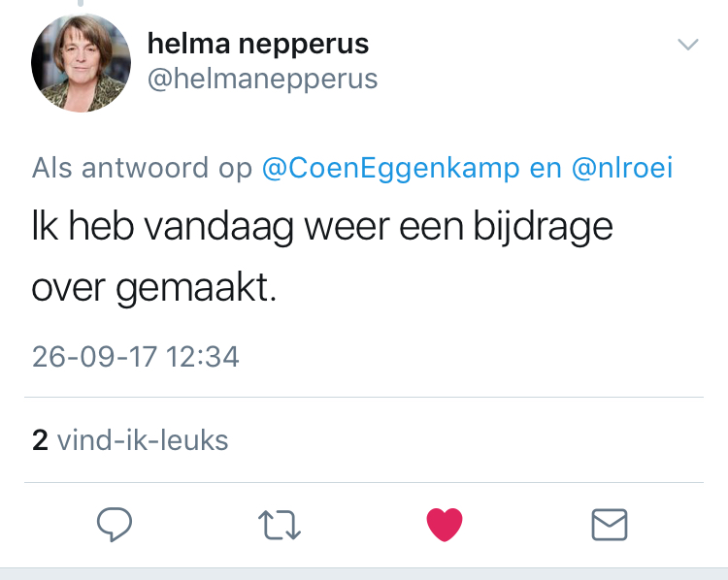The width and height of the screenshot is (728, 580).
Task: Visit the @CoenEggenkamp profile mention
Action: [391, 168]
